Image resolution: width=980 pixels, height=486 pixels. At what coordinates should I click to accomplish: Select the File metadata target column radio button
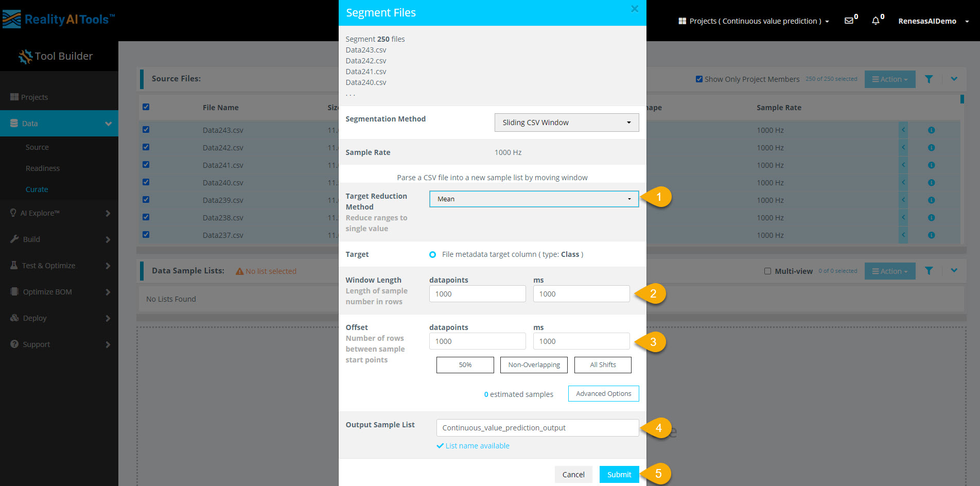click(x=432, y=254)
